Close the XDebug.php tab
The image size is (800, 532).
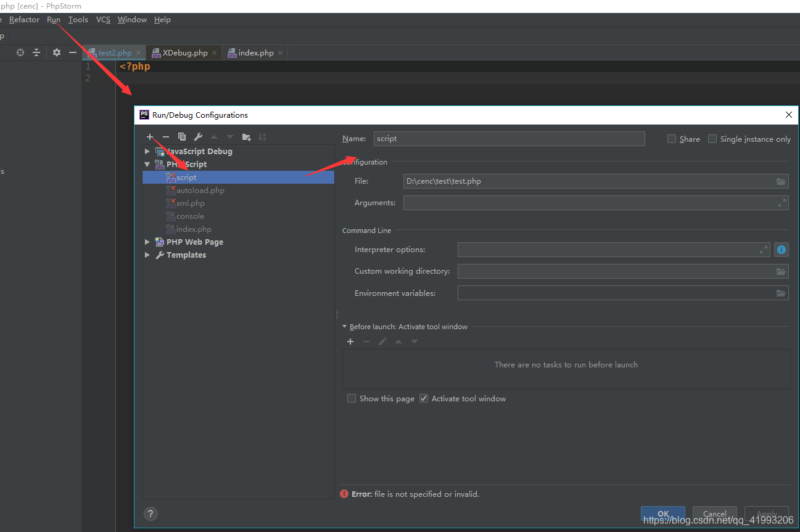coord(215,53)
